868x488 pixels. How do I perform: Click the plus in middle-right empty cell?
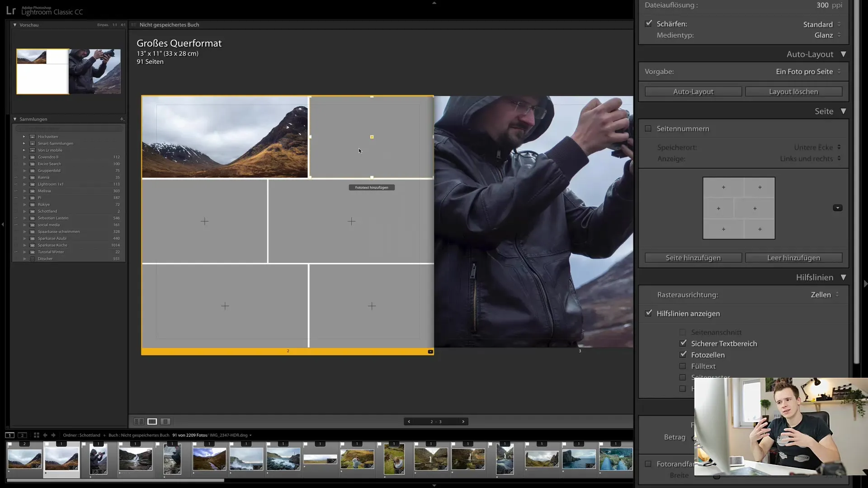coord(351,221)
